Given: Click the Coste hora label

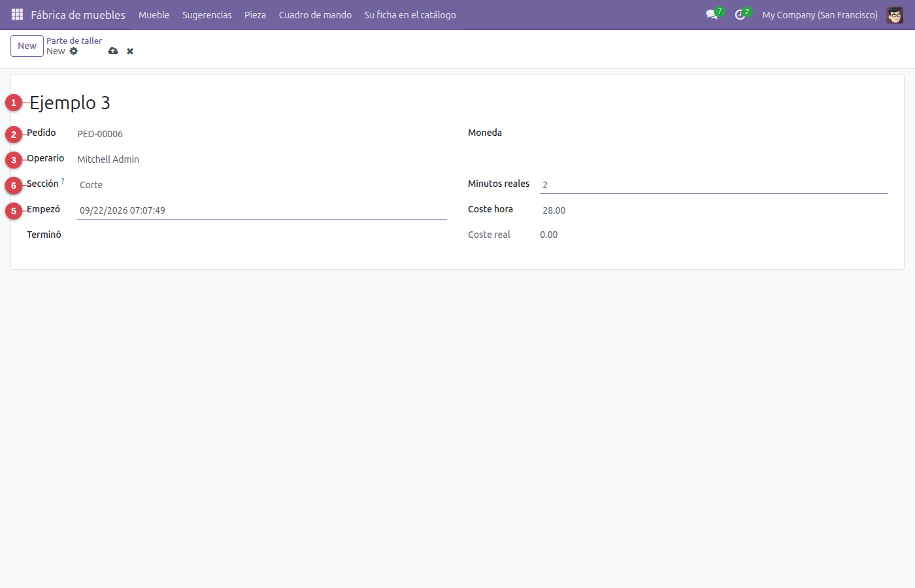Looking at the screenshot, I should point(490,209).
